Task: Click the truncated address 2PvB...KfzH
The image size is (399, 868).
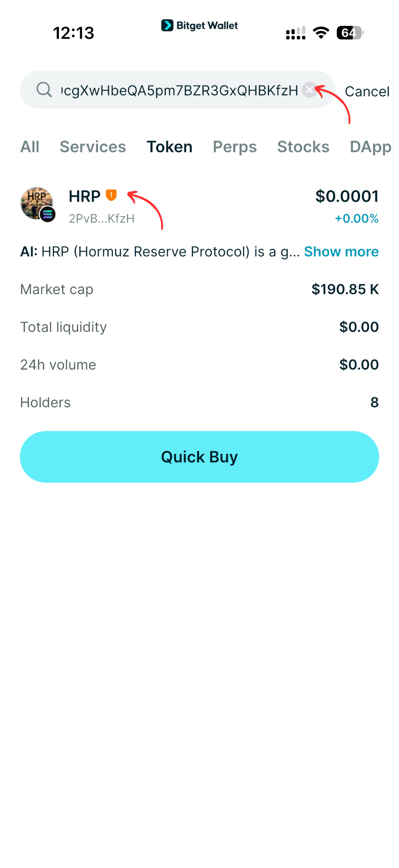Action: [102, 219]
